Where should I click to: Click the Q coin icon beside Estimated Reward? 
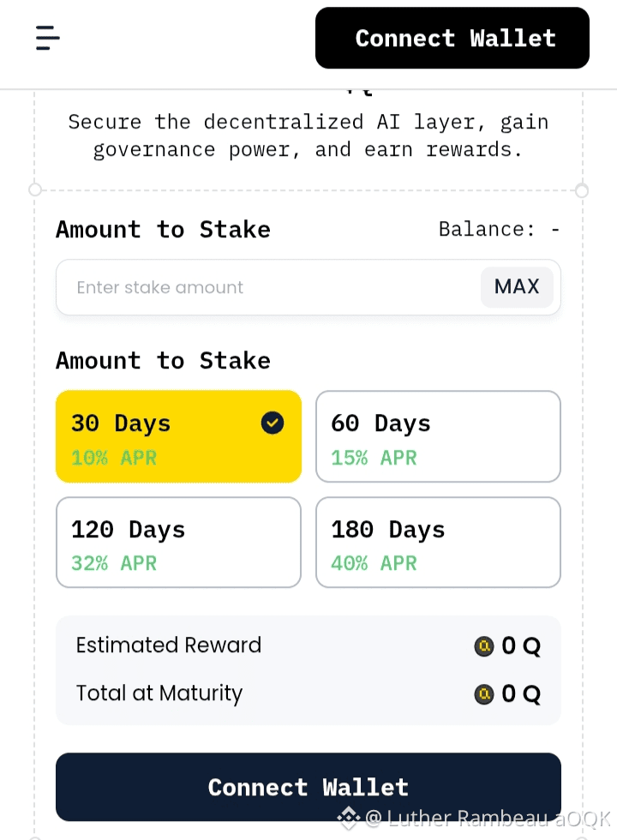[x=484, y=646]
